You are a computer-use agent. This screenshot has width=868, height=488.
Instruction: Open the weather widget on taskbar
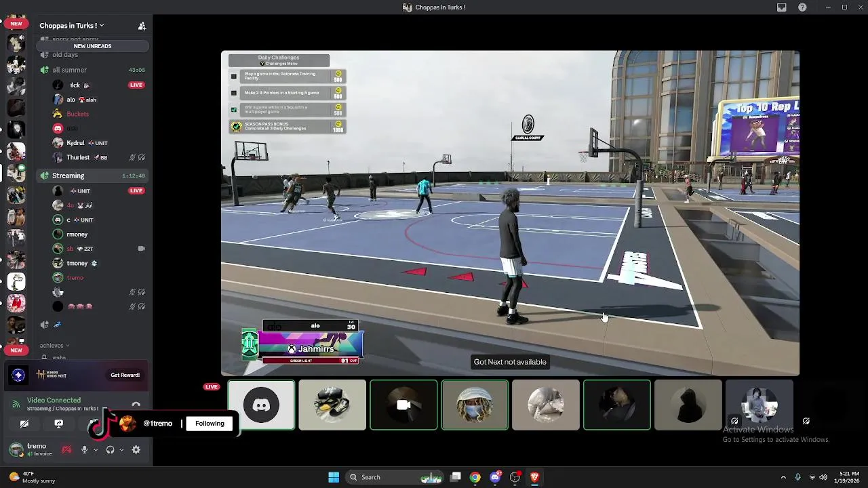tap(32, 477)
